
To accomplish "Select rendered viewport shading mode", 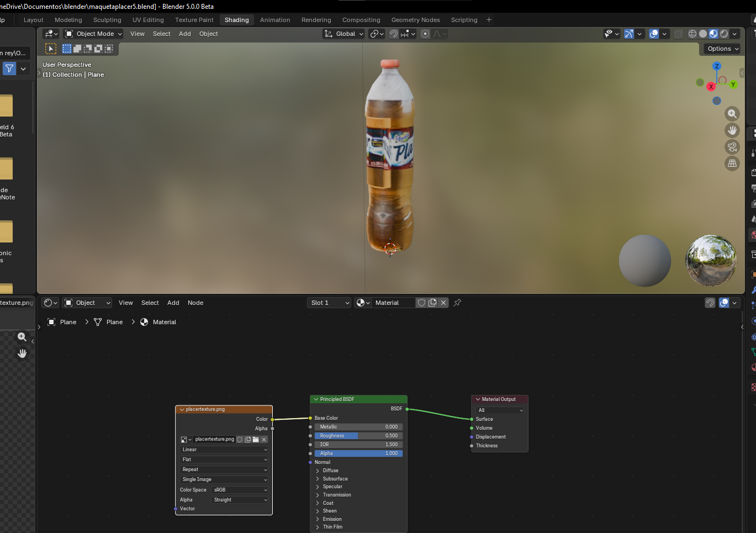I will point(724,34).
